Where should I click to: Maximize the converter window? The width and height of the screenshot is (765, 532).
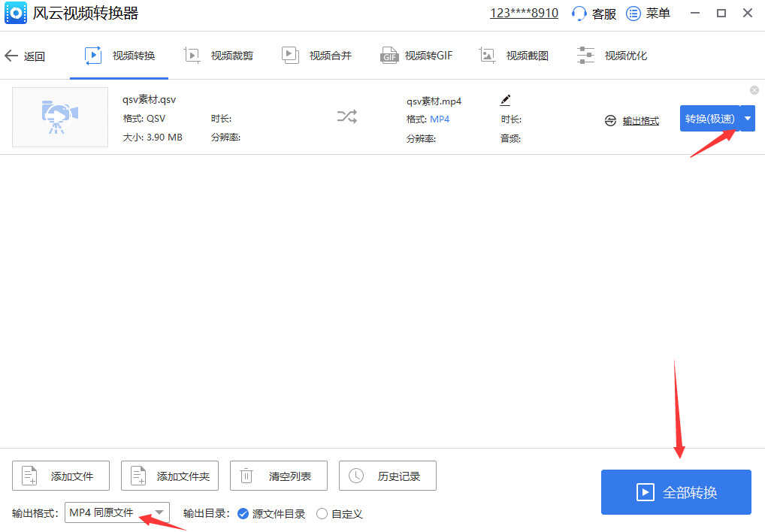click(721, 14)
